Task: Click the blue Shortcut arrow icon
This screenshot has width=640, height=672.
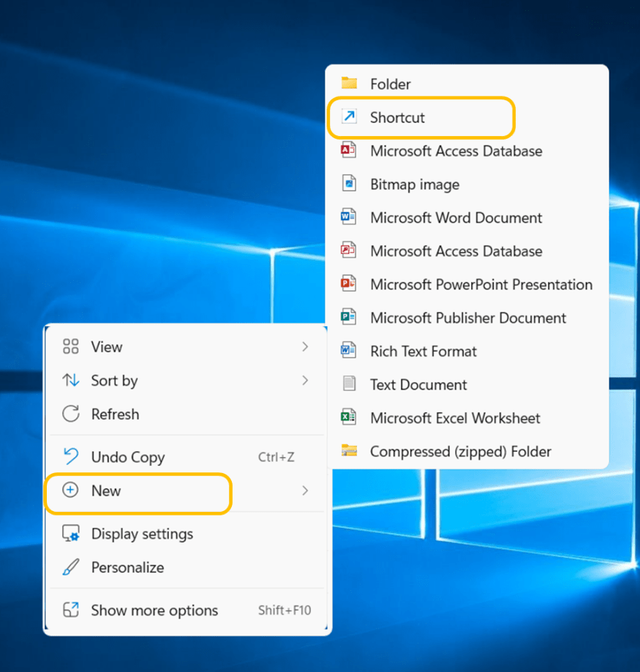Action: tap(350, 117)
